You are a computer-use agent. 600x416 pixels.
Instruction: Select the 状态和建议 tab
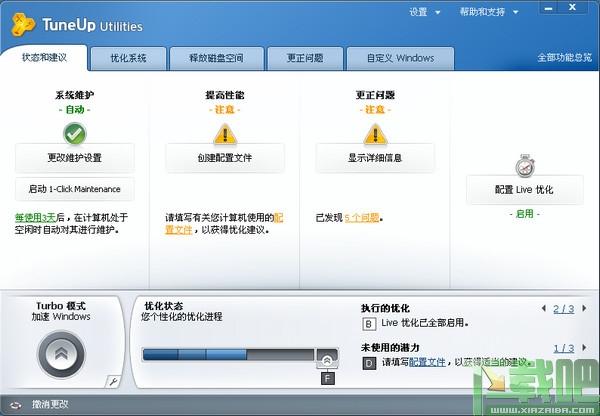[x=44, y=58]
